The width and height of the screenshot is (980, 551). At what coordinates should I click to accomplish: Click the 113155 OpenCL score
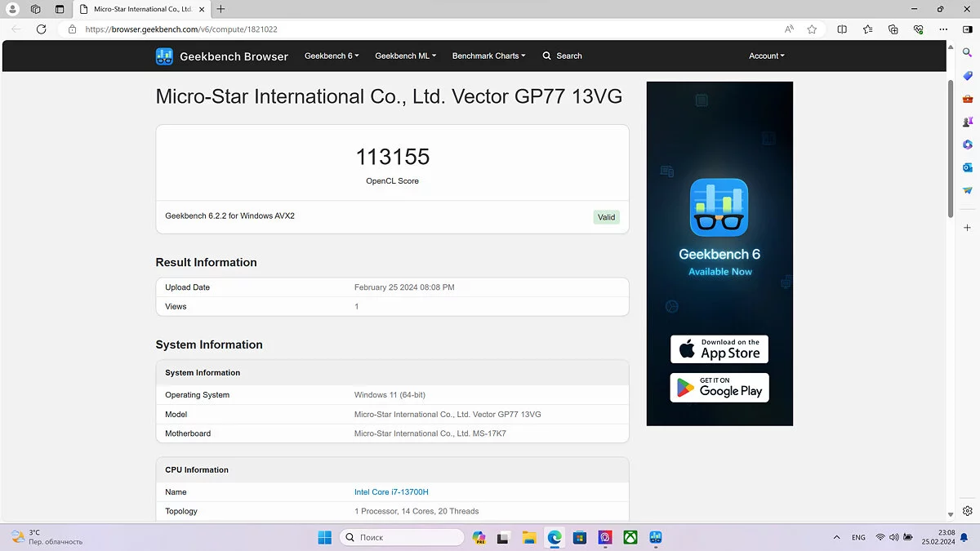[393, 157]
